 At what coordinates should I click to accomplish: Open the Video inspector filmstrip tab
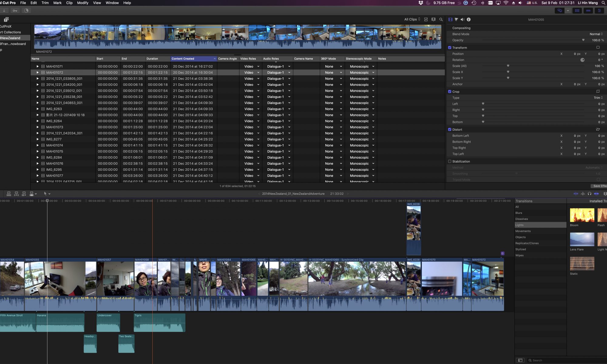[x=450, y=19]
